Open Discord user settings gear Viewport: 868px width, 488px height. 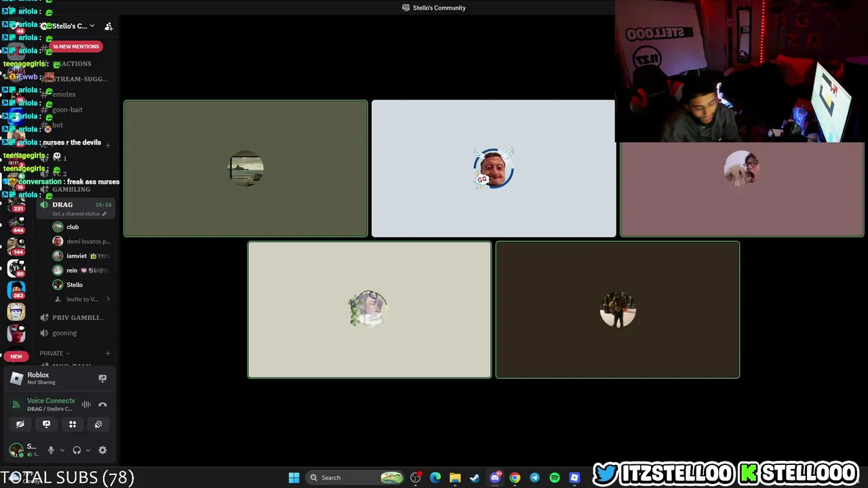click(x=102, y=450)
